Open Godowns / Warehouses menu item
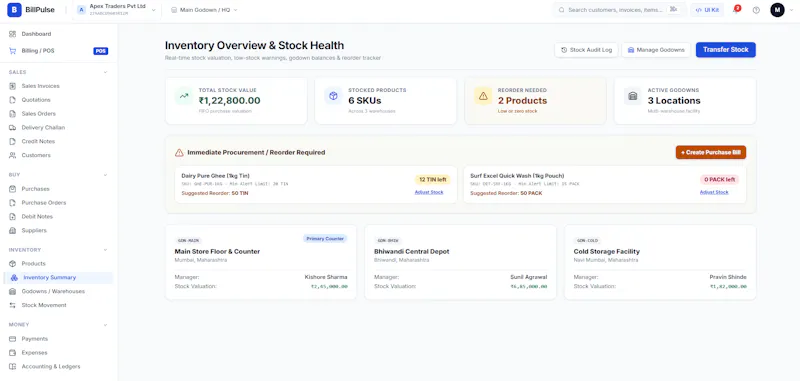 coord(58,291)
